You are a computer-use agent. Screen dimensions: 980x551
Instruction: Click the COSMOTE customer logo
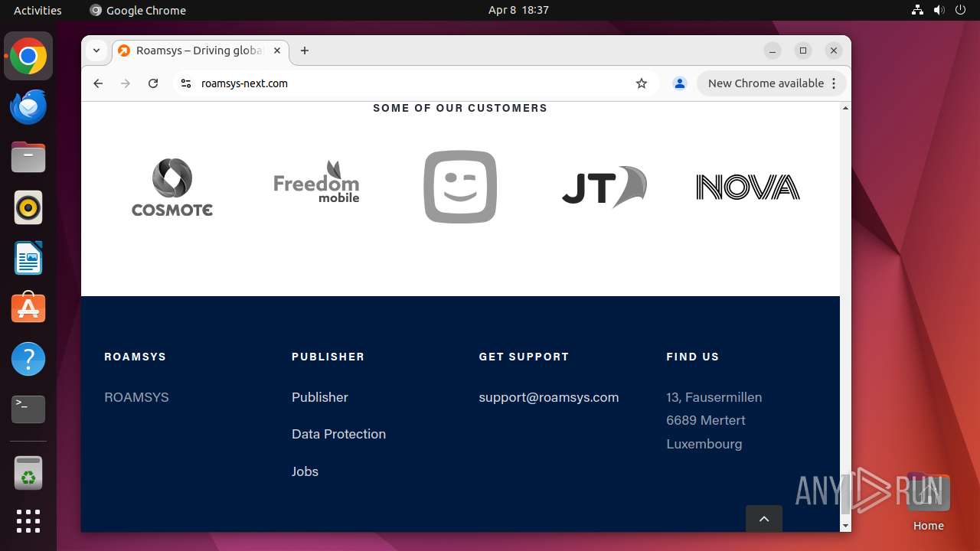(x=172, y=187)
